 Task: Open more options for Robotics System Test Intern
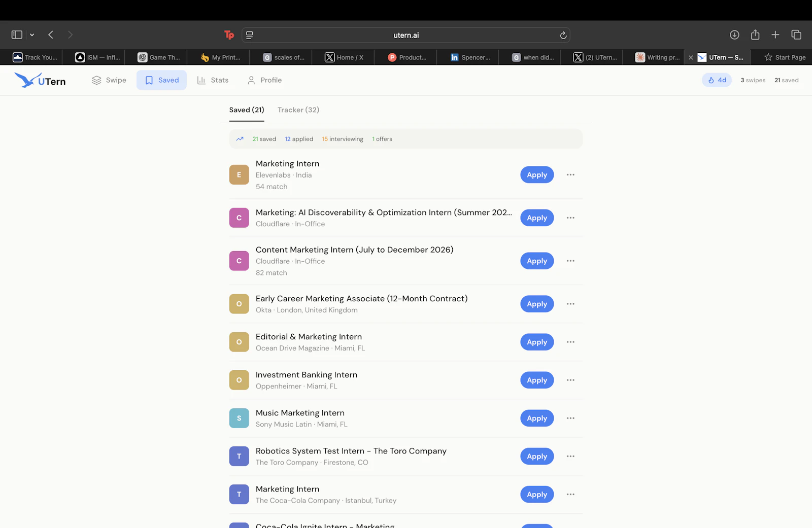(570, 456)
